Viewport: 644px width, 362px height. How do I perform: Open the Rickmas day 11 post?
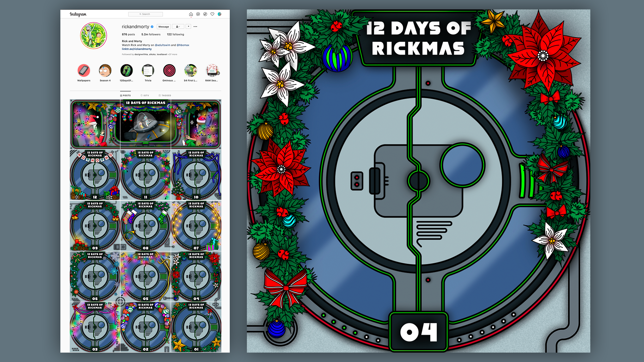[146, 175]
